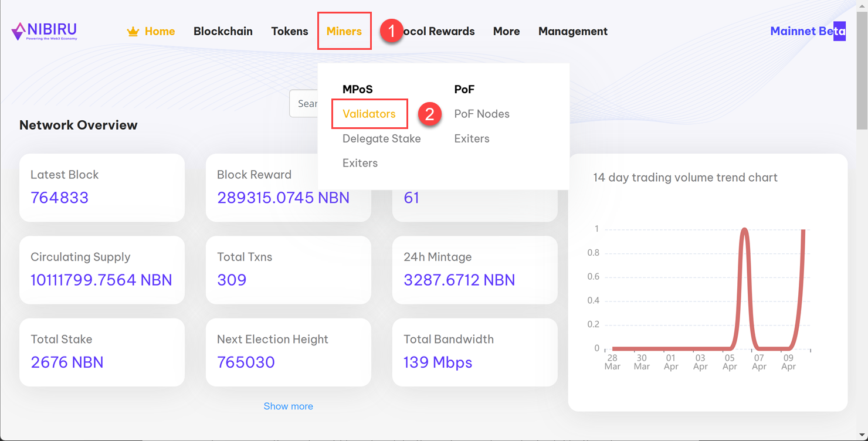Open latest block number 764833
This screenshot has height=441, width=868.
tap(60, 198)
